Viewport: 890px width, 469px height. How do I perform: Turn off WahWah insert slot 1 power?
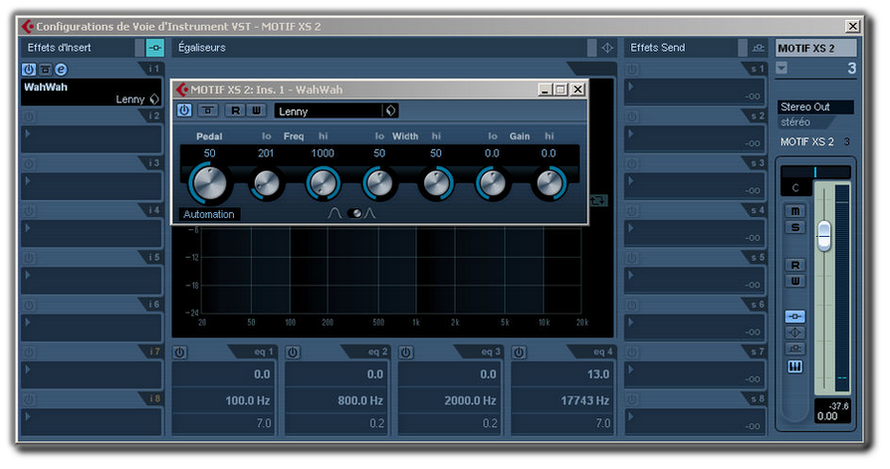28,69
